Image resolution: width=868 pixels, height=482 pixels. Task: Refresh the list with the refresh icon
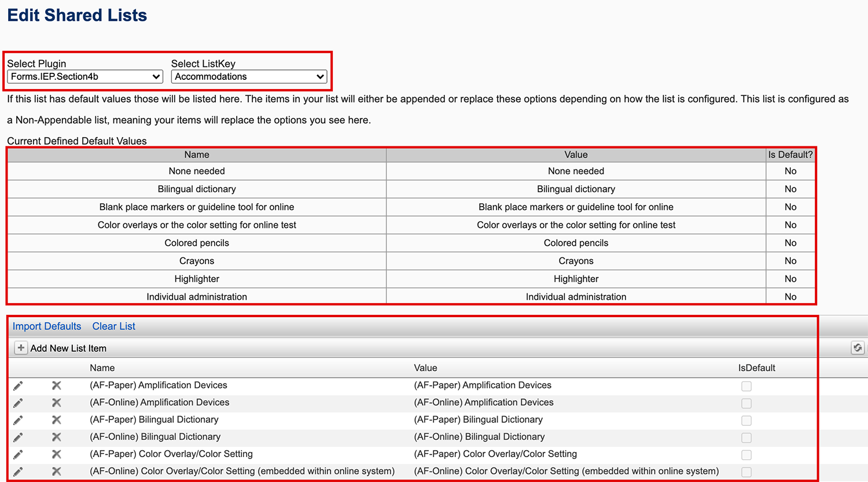tap(858, 348)
